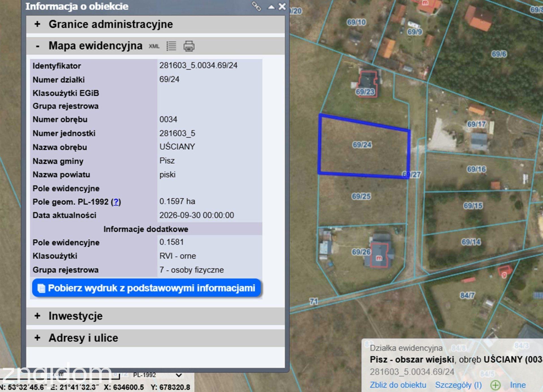Viewport: 543px width, 392px height.
Task: Click the building marked 'm' on parcel 69/26
Action: (379, 255)
